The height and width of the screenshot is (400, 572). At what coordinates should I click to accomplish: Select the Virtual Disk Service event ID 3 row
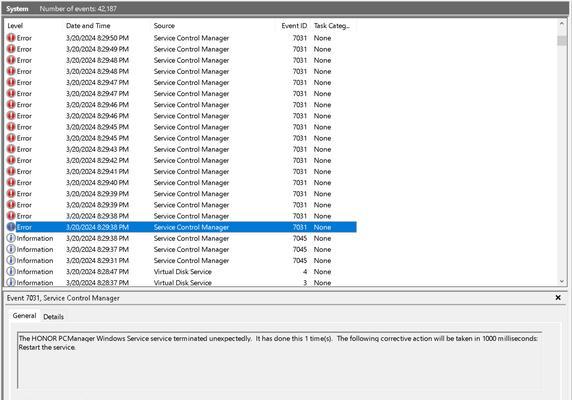click(181, 283)
